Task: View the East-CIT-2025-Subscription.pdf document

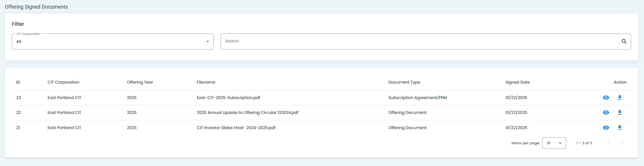Action: pyautogui.click(x=606, y=98)
